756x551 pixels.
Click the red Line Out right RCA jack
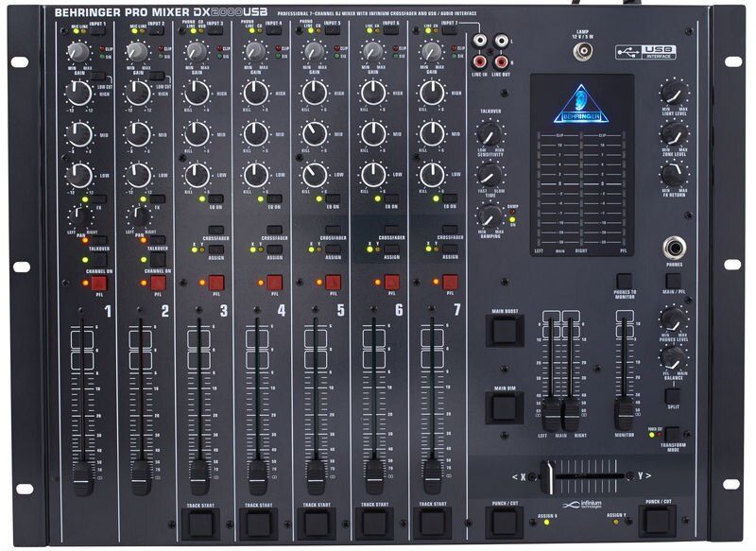click(x=501, y=61)
